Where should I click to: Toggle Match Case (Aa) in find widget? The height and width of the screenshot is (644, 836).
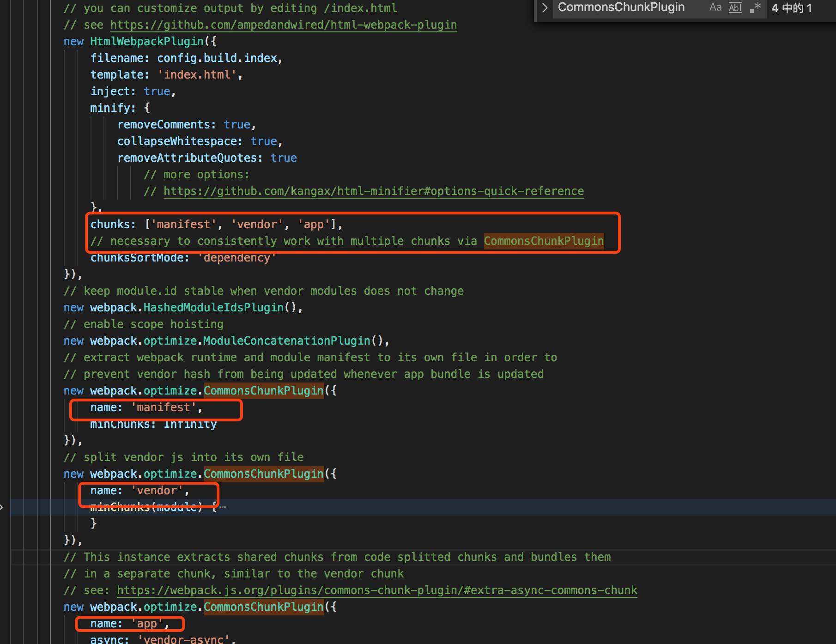tap(715, 7)
